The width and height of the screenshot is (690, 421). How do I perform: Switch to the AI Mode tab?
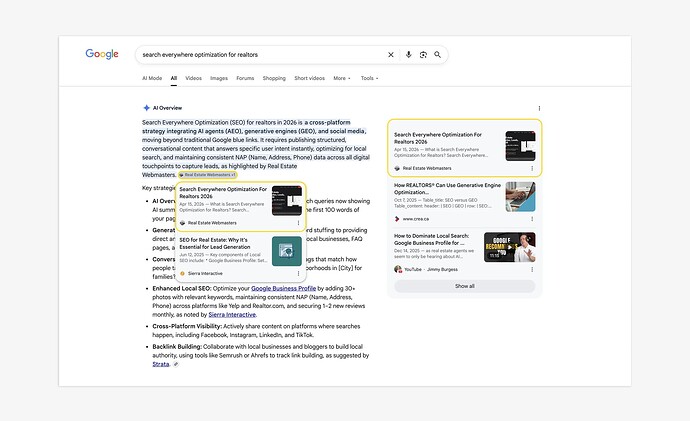[x=152, y=78]
